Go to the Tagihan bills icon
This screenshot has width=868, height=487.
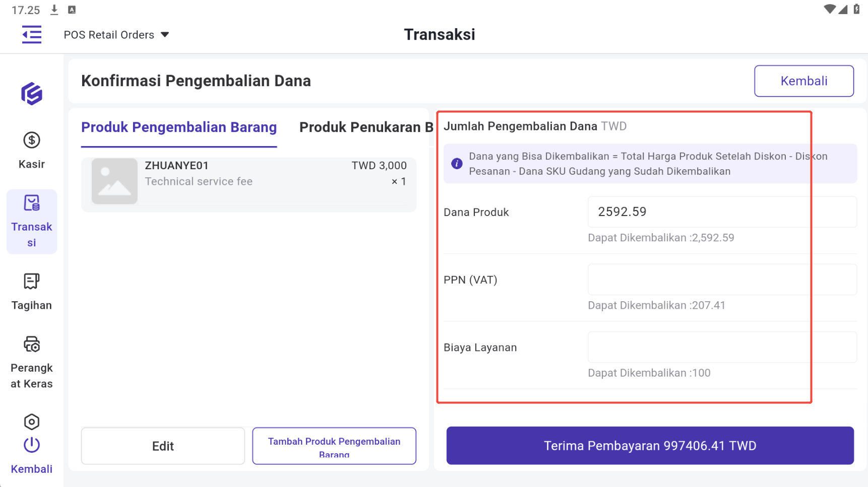point(32,282)
